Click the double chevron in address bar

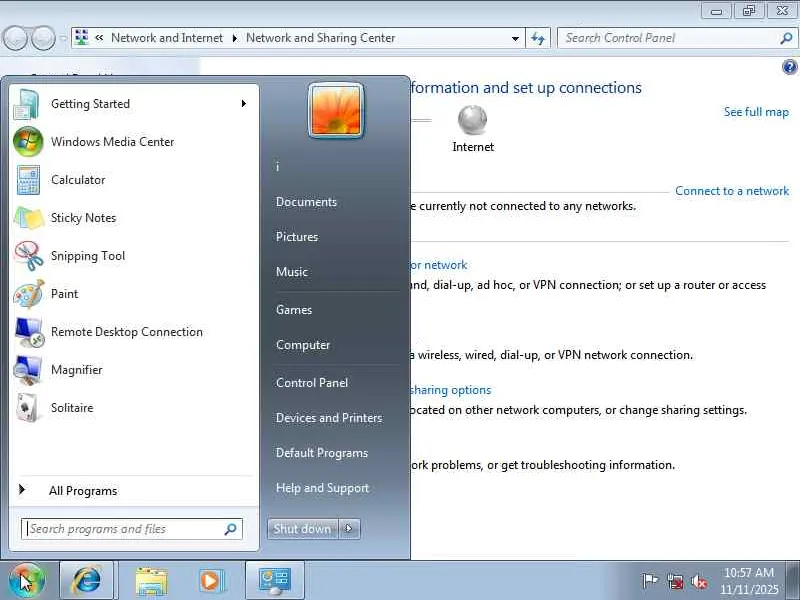[99, 38]
